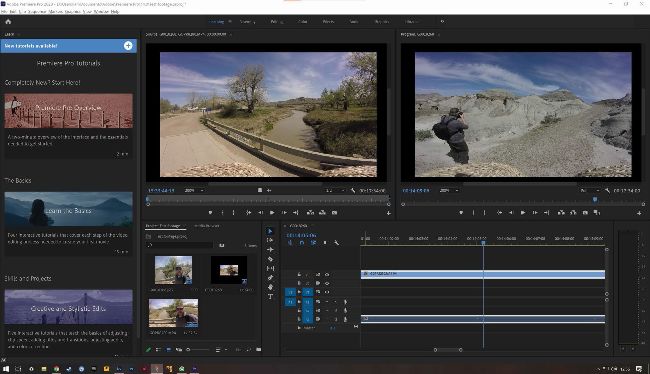Export frame with Source monitor camera icon
Image resolution: width=650 pixels, height=374 pixels.
click(x=335, y=213)
